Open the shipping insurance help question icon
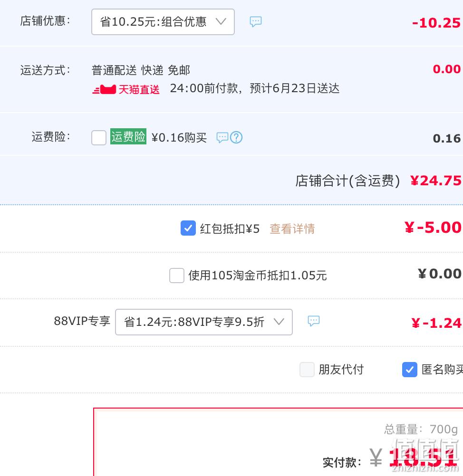Screen dimensions: 463x476 pyautogui.click(x=236, y=137)
